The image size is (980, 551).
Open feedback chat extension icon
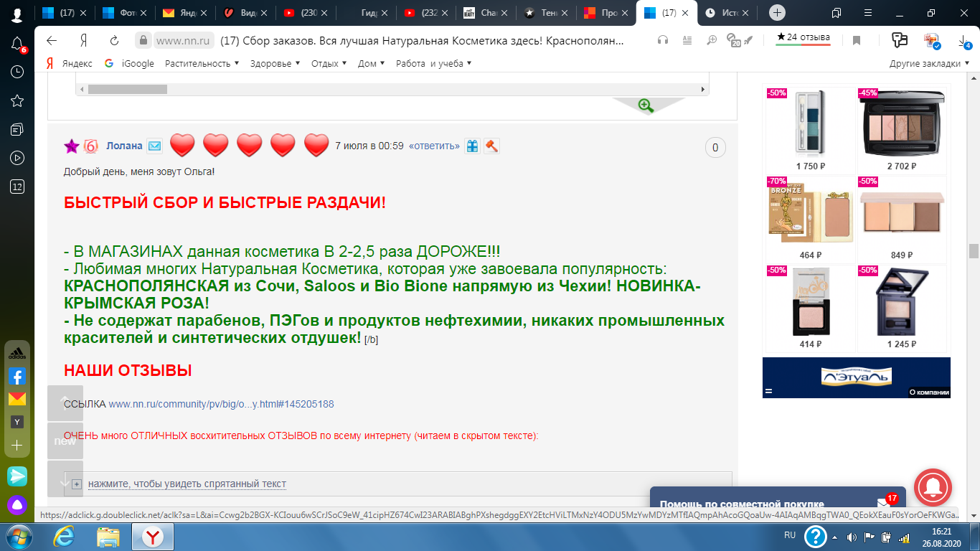[900, 40]
